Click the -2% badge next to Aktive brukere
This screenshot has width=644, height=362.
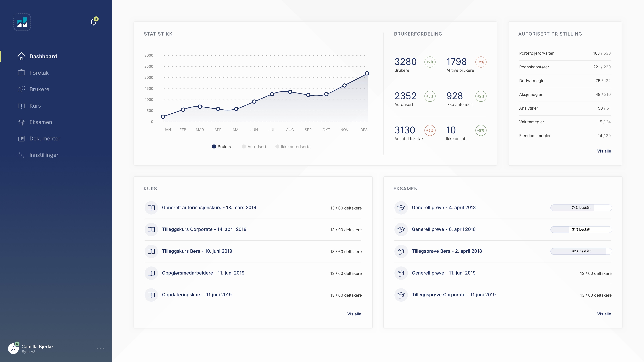pyautogui.click(x=481, y=62)
